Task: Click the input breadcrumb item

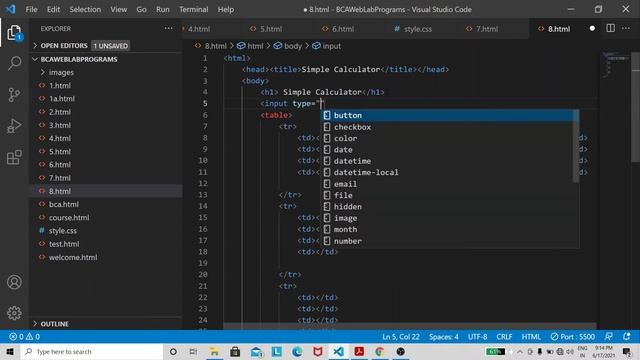Action: pyautogui.click(x=327, y=46)
